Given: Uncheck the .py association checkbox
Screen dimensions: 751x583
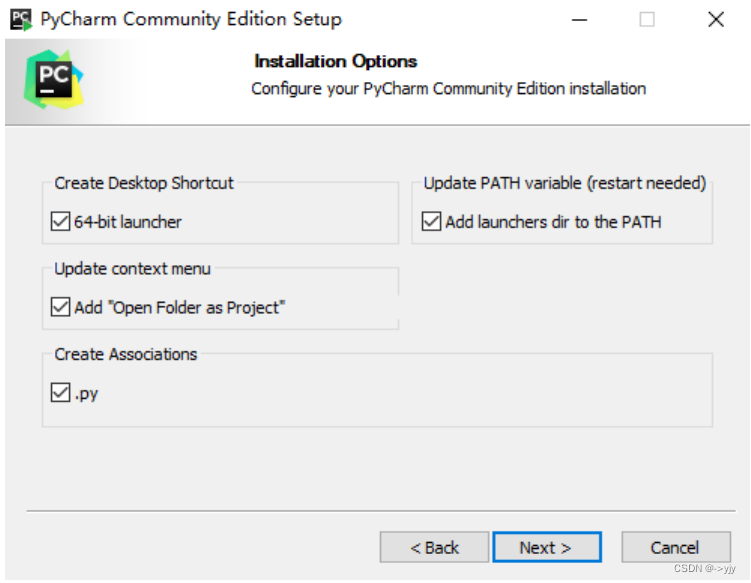Looking at the screenshot, I should pos(60,393).
